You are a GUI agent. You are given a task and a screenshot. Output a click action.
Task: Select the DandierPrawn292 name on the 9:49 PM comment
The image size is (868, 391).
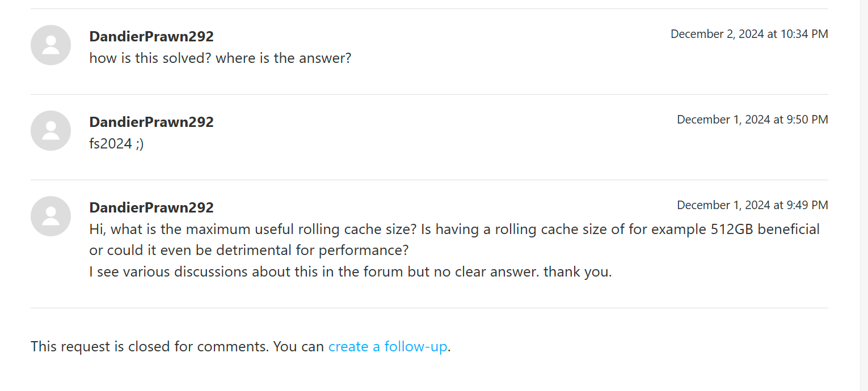click(x=151, y=207)
